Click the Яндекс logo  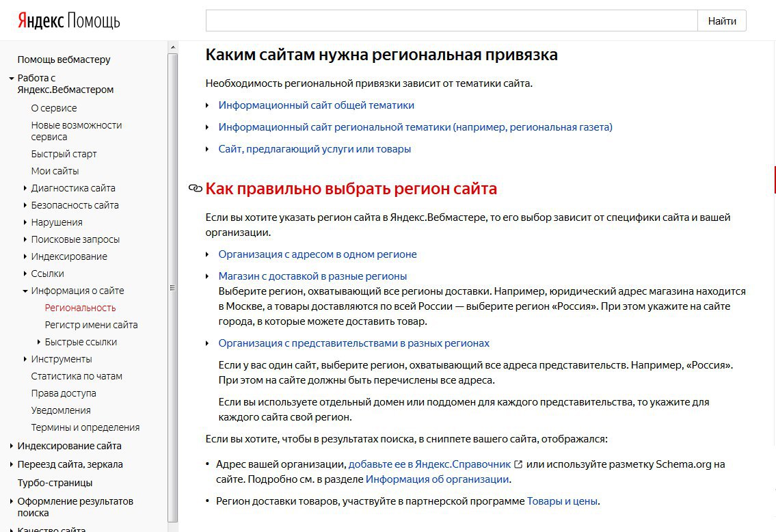40,21
